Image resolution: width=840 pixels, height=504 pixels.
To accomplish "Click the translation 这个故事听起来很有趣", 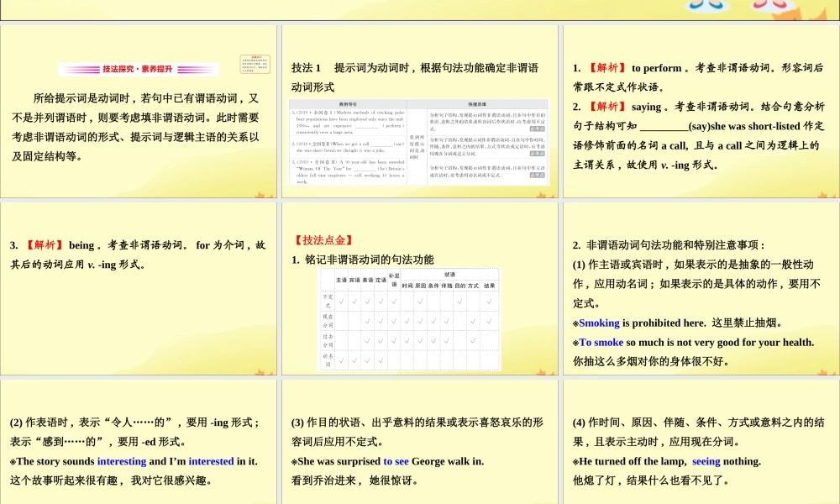I will coord(65,480).
